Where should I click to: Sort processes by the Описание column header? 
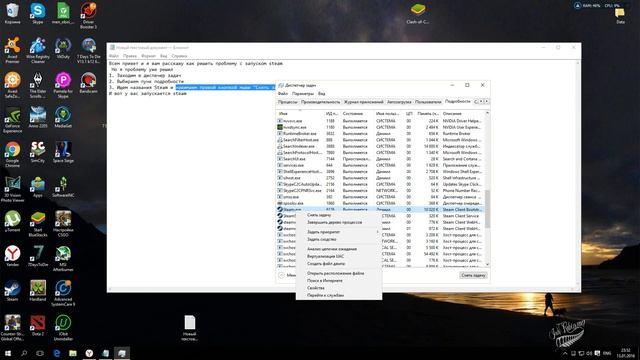[462, 113]
